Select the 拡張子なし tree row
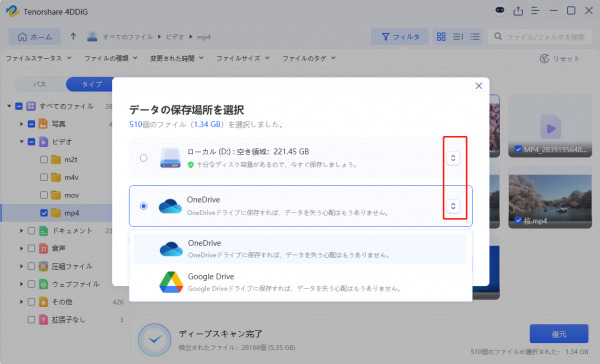This screenshot has height=364, width=600. pyautogui.click(x=65, y=320)
